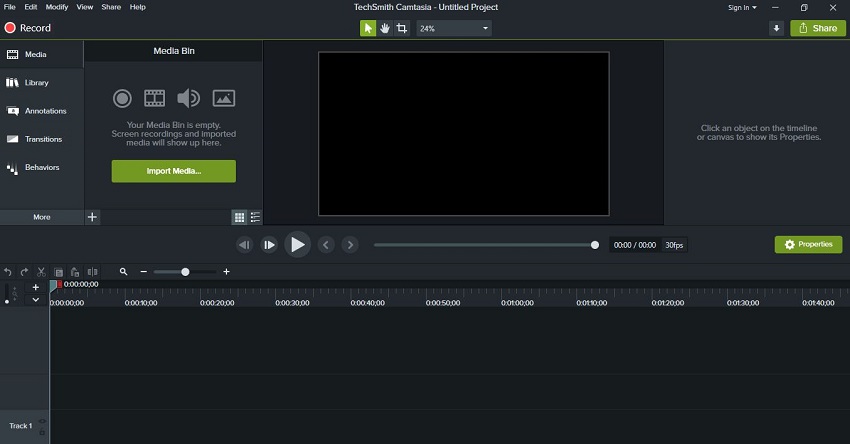Open the Help menu

pyautogui.click(x=138, y=7)
